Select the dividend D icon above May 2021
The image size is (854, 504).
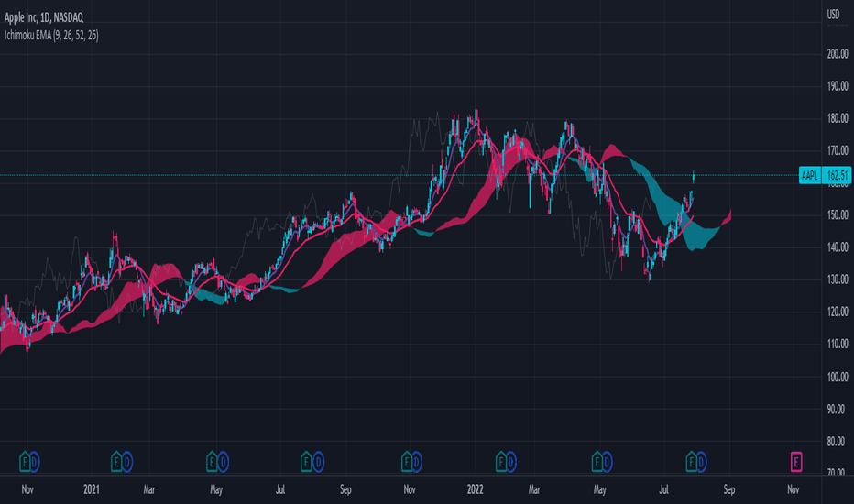coord(223,463)
